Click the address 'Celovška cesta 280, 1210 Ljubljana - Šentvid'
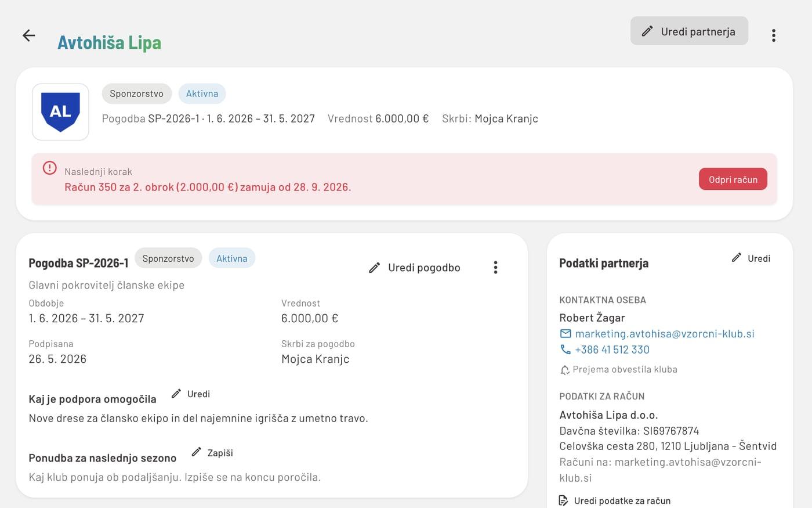This screenshot has width=812, height=508. (668, 446)
